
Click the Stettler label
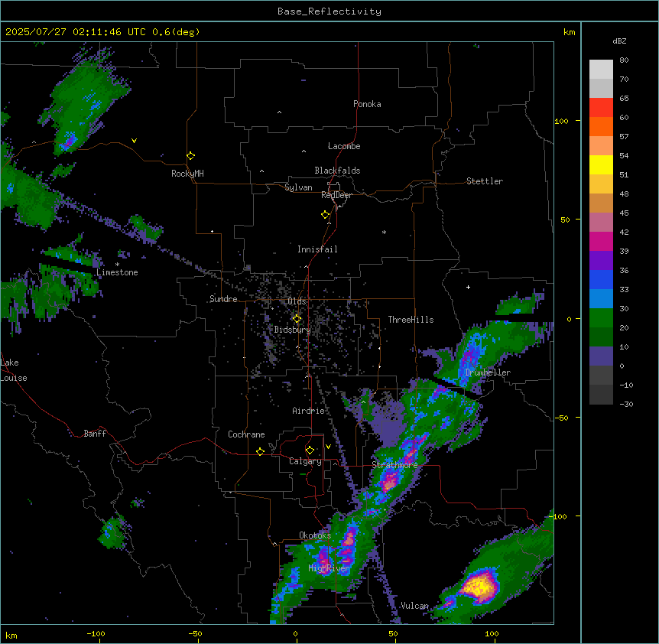pos(485,181)
